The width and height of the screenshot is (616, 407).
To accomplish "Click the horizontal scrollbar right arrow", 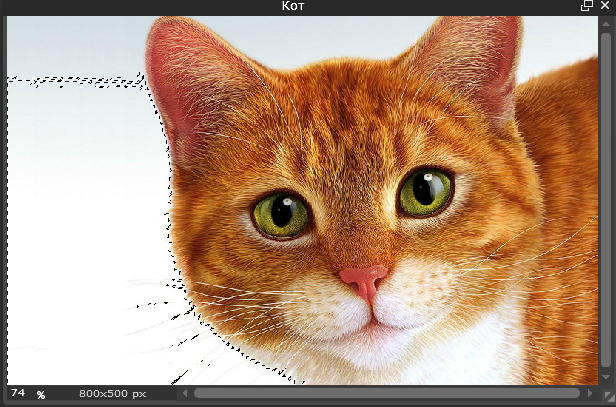I will click(x=590, y=393).
